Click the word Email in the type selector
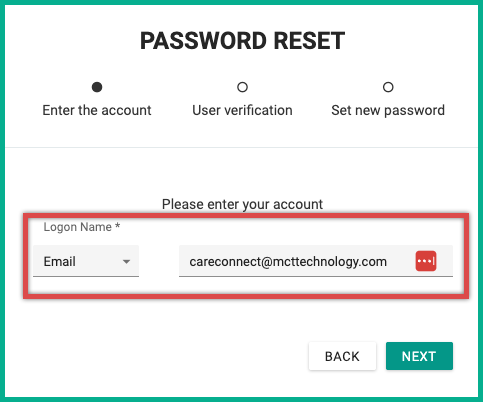483x402 pixels. click(60, 261)
